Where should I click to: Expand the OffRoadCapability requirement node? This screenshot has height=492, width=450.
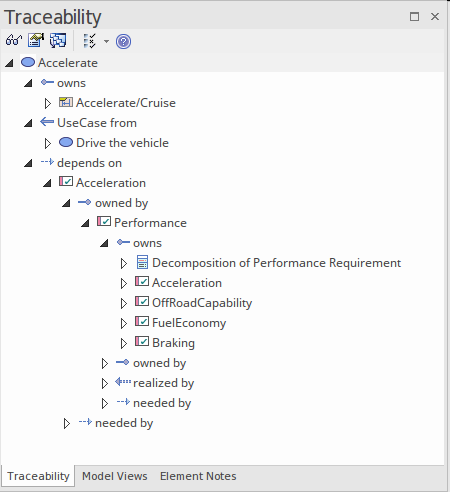[x=124, y=303]
